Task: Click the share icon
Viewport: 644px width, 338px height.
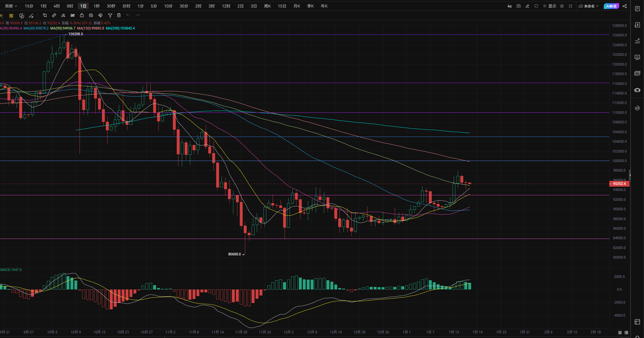Action: [x=625, y=6]
